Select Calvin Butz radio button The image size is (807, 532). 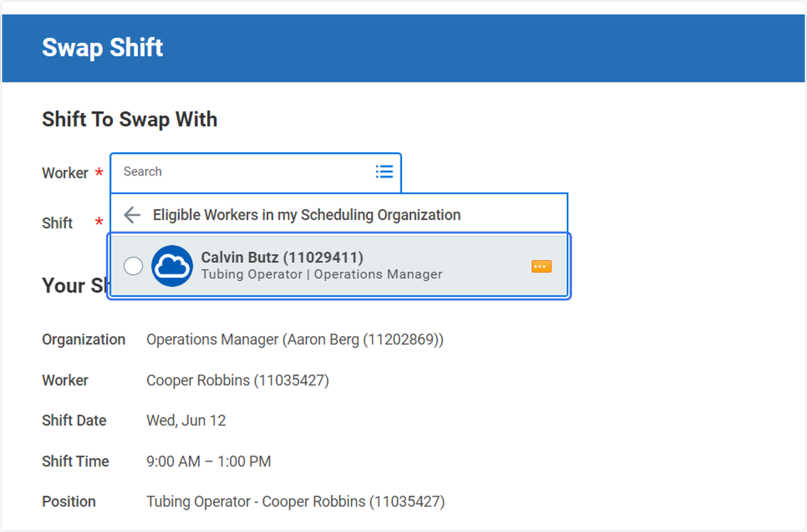(x=133, y=266)
